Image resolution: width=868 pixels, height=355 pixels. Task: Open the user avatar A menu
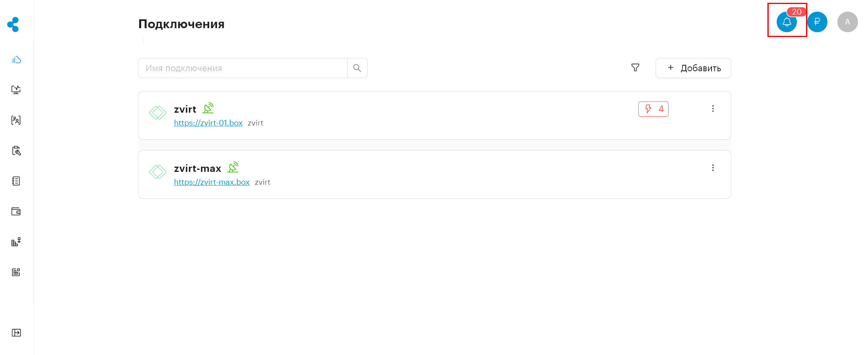[847, 22]
